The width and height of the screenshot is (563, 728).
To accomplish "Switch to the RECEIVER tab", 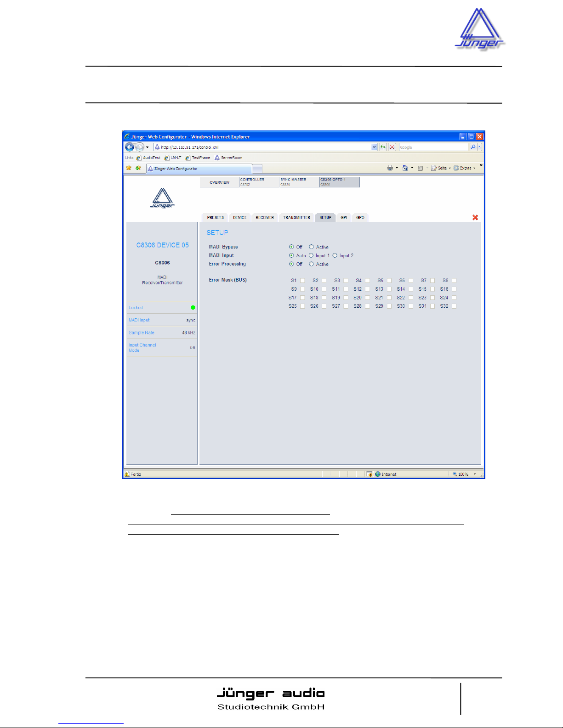I will (x=265, y=217).
